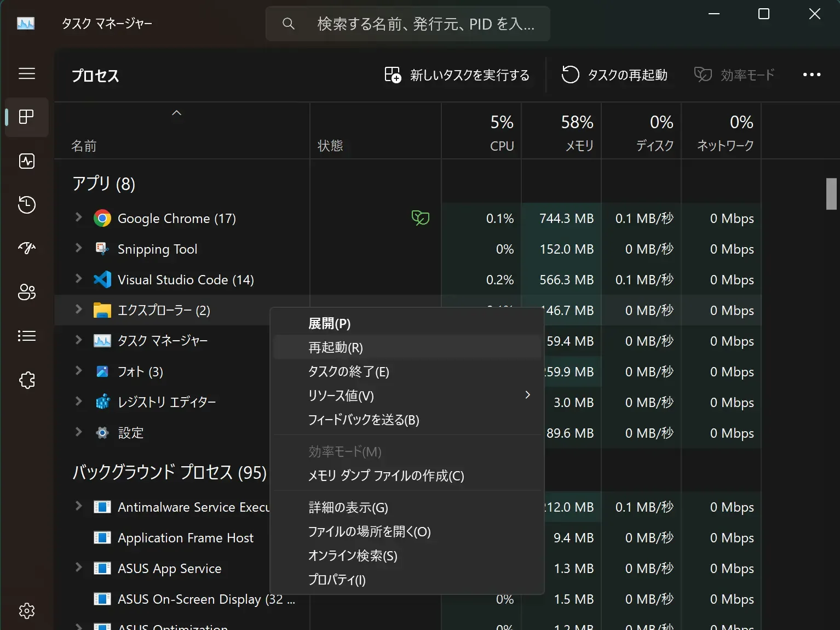Viewport: 840px width, 630px height.
Task: Choose タスクの終了(E) in the context menu
Action: coord(407,372)
